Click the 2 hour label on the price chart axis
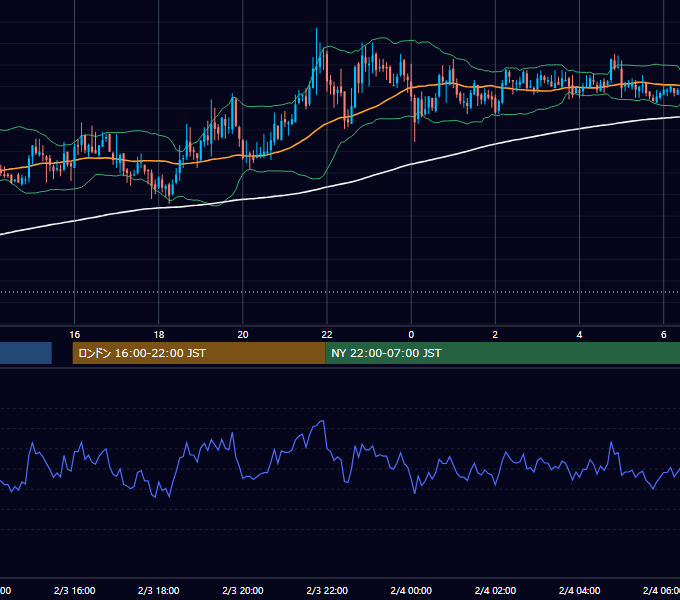Image resolution: width=680 pixels, height=600 pixels. pyautogui.click(x=495, y=335)
